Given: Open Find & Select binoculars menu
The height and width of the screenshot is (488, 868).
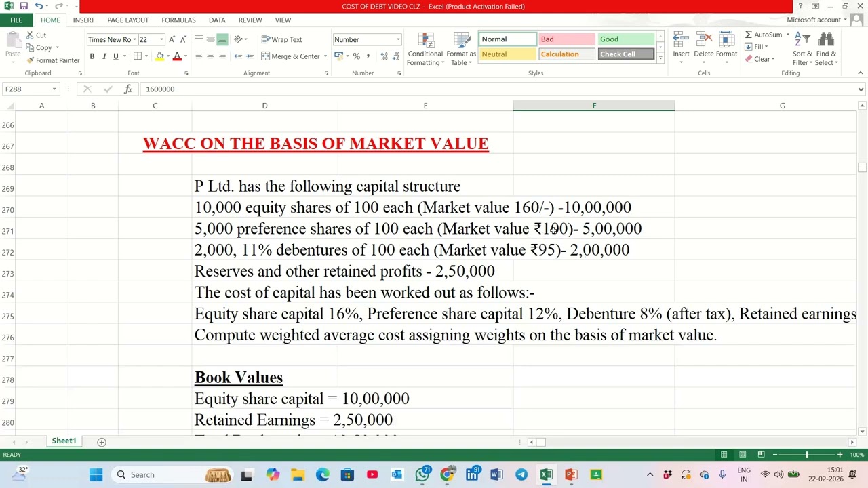Looking at the screenshot, I should pyautogui.click(x=827, y=49).
